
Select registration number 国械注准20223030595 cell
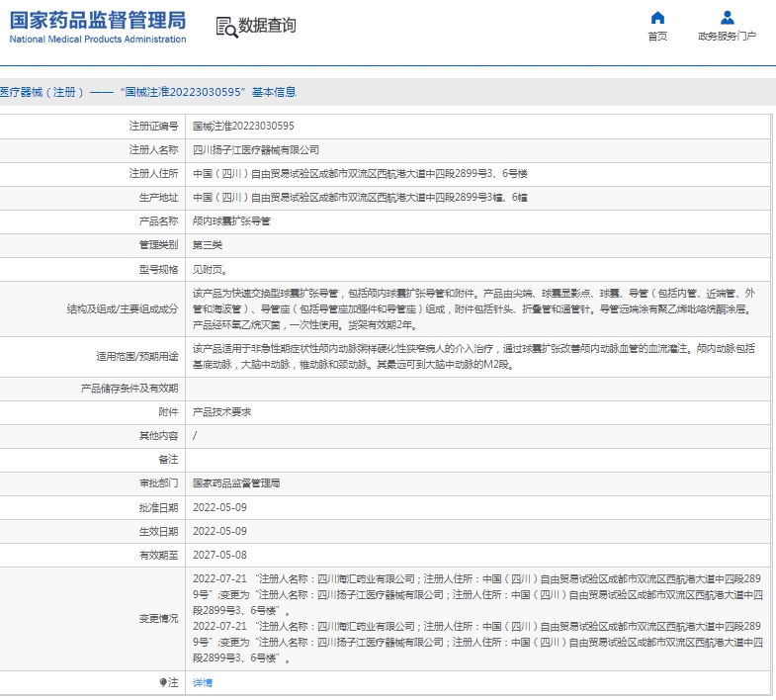(243, 127)
